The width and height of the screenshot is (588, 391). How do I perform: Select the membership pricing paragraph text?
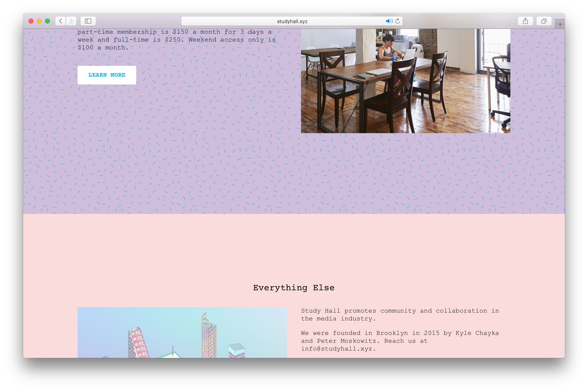tap(177, 40)
